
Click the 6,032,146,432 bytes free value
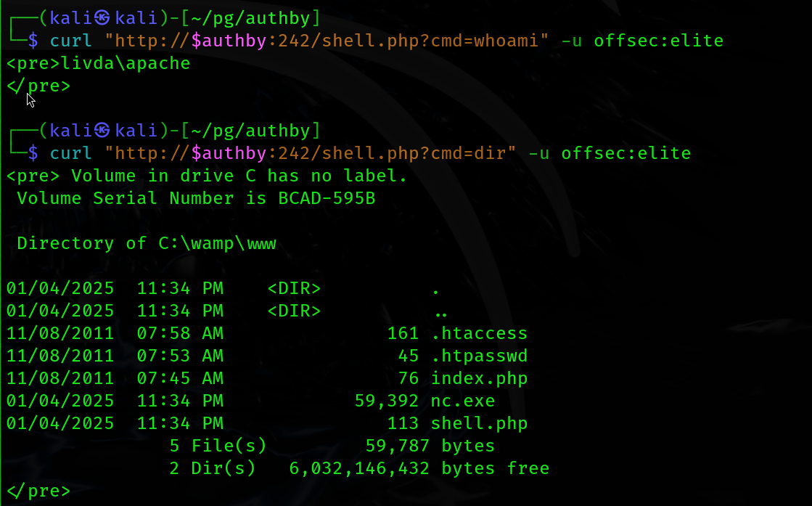pos(359,468)
